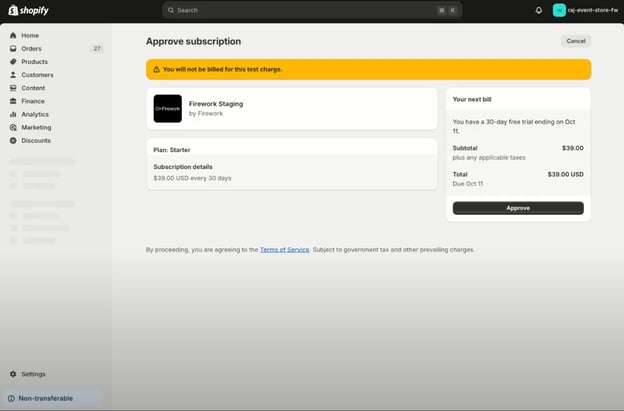
Task: Approve the subscription charge
Action: tap(518, 208)
